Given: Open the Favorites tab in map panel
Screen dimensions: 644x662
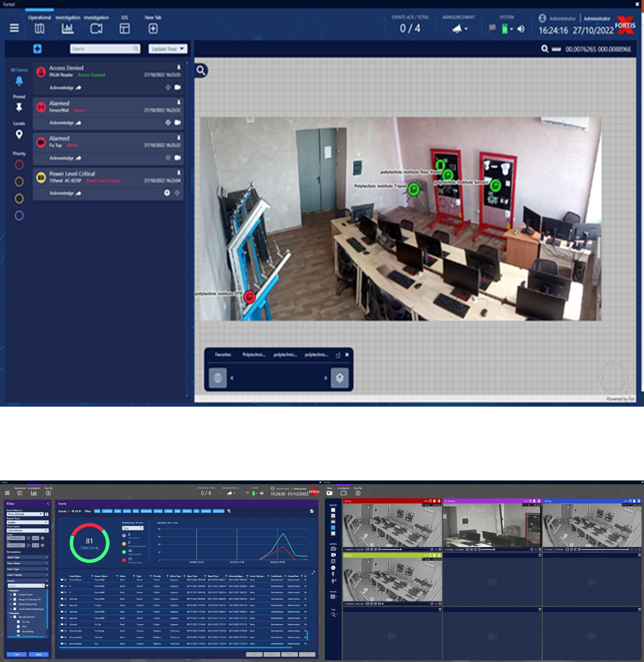Looking at the screenshot, I should [223, 355].
